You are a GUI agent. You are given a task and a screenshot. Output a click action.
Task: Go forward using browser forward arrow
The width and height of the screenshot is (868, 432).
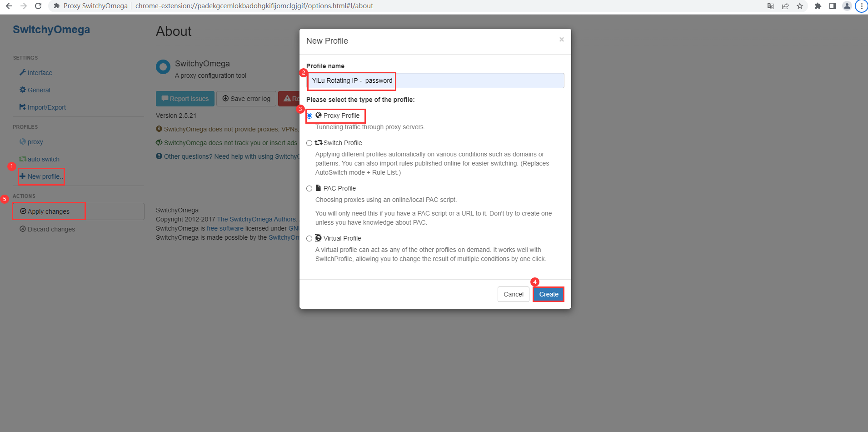click(x=24, y=6)
